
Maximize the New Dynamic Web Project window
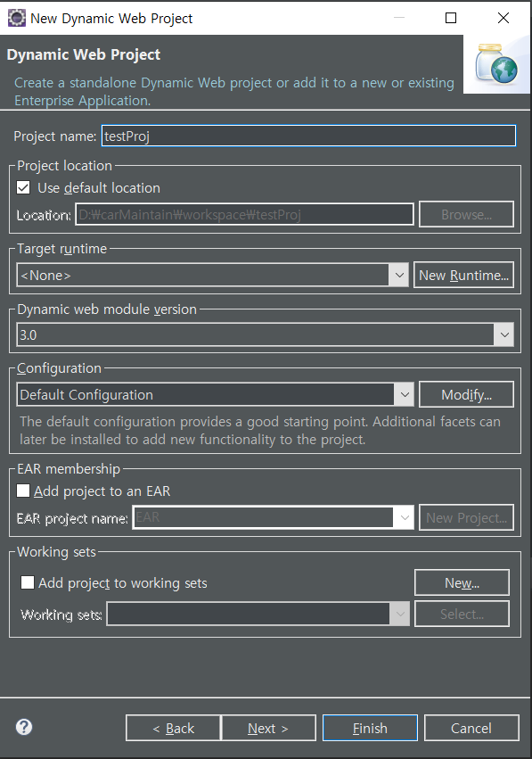point(451,18)
